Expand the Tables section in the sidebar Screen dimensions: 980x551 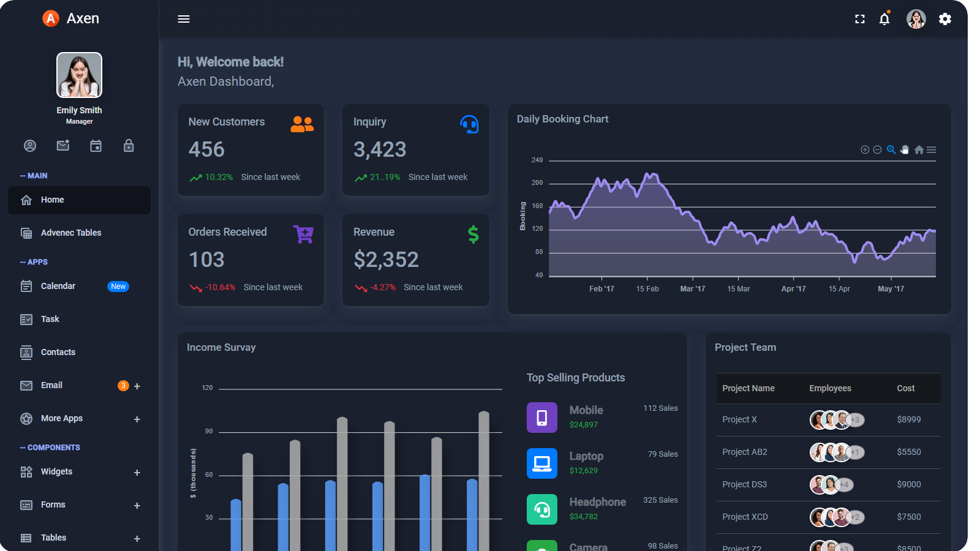point(53,538)
